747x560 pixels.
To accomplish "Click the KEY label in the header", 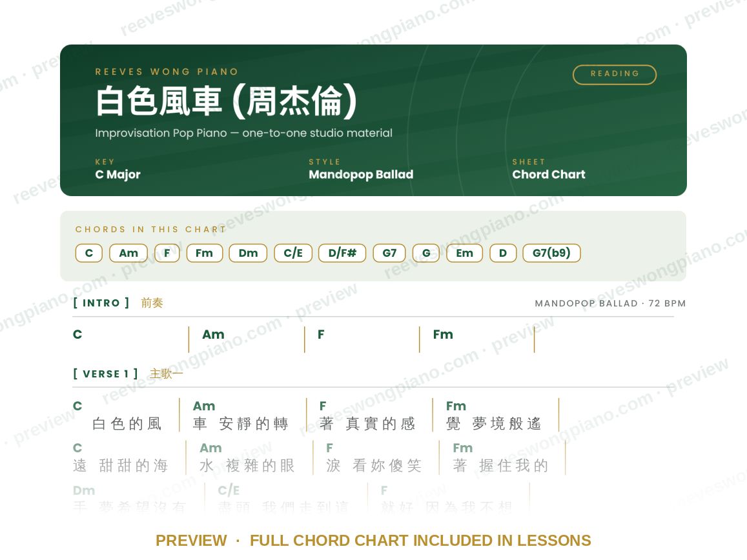I will point(105,162).
